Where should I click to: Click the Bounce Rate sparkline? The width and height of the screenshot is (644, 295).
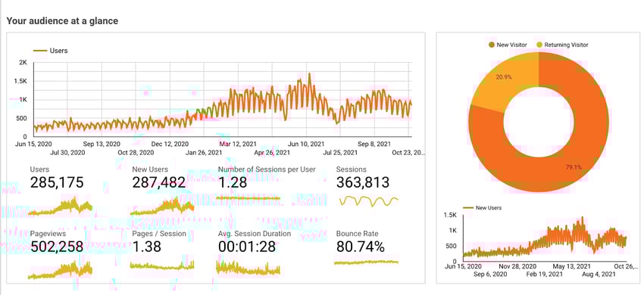(x=367, y=262)
